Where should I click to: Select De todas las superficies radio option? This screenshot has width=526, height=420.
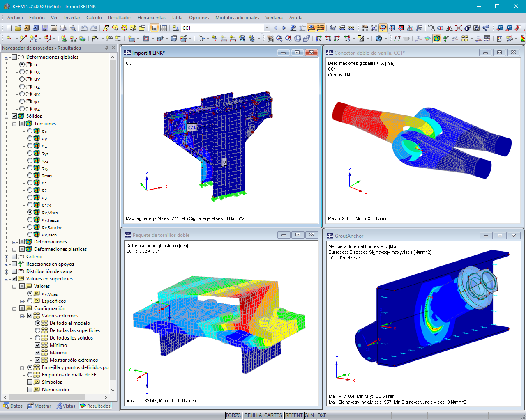click(37, 330)
